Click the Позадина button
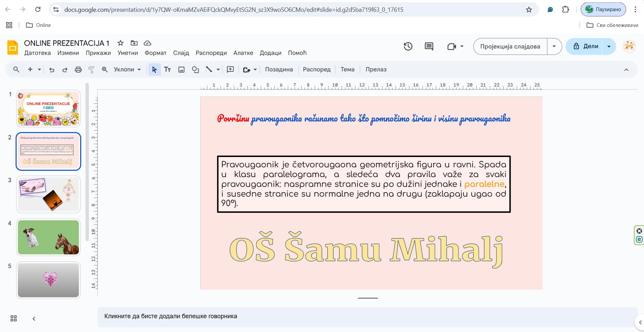The width and height of the screenshot is (644, 332). (279, 70)
